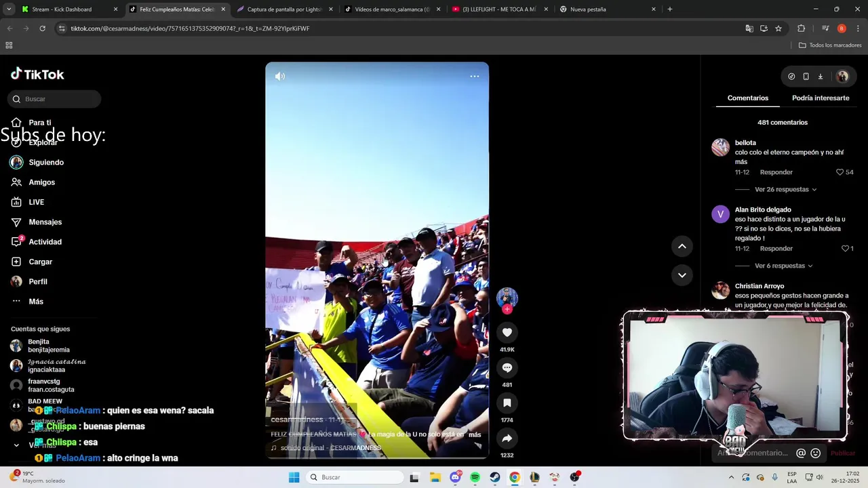Expand Ver 6 respuestas under Alan's comment

pyautogui.click(x=783, y=266)
